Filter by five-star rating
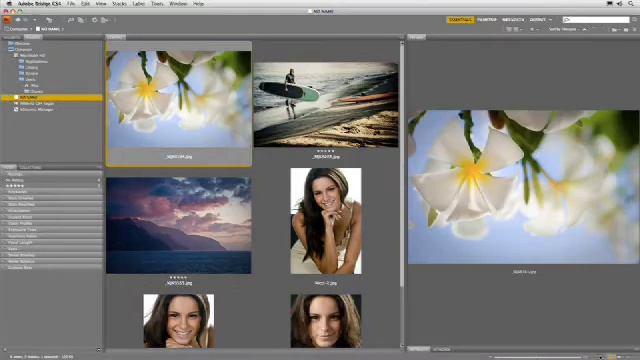Image resolution: width=640 pixels, height=360 pixels. pos(52,186)
